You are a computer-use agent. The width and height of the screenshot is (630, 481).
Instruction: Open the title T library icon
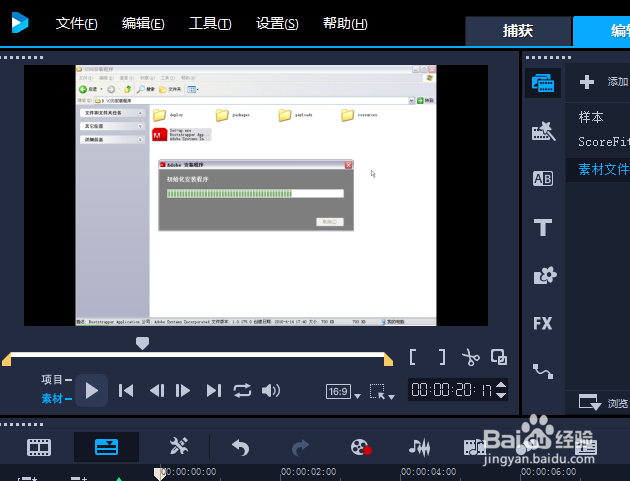point(543,227)
